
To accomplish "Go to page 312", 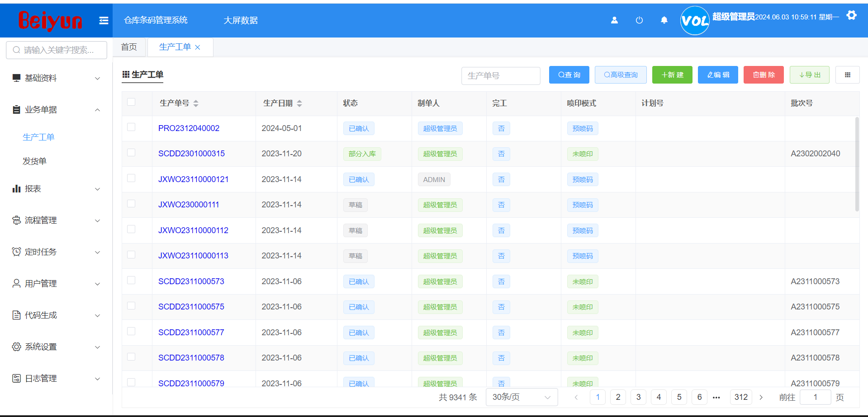I will [x=741, y=398].
